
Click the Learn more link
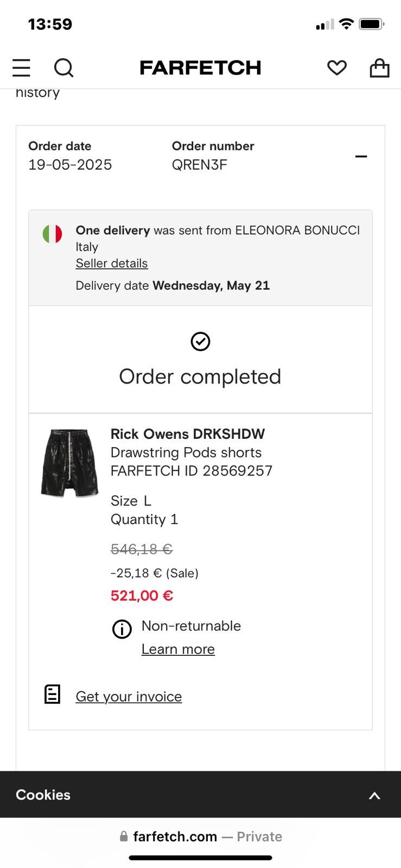tap(178, 649)
